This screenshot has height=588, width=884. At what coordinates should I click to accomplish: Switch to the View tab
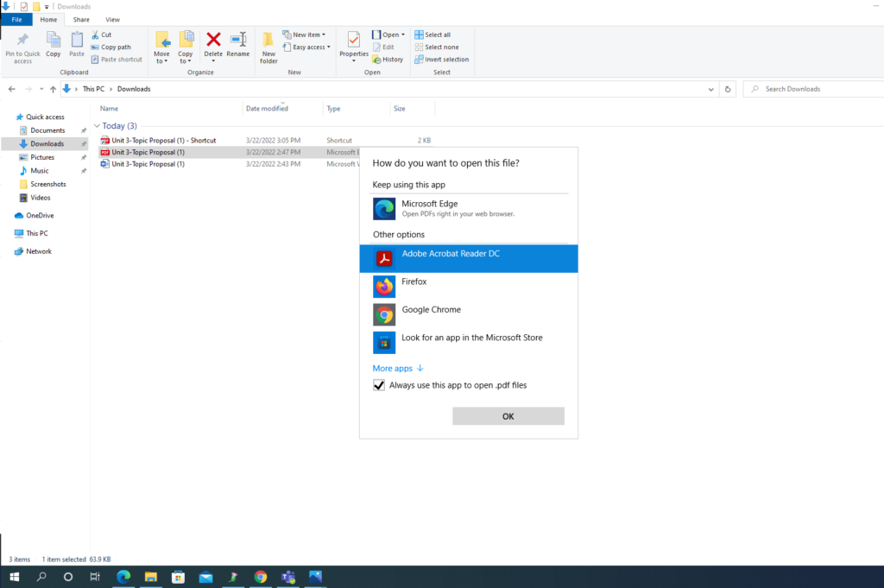coord(113,20)
